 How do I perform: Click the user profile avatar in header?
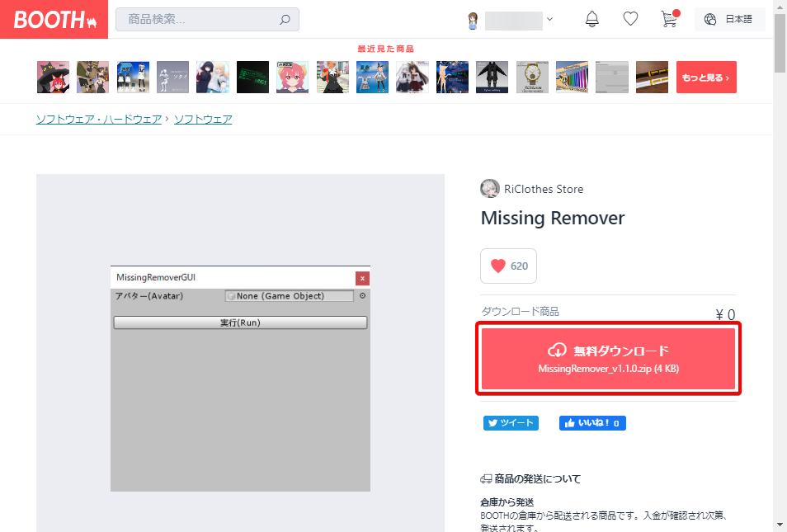pos(474,20)
